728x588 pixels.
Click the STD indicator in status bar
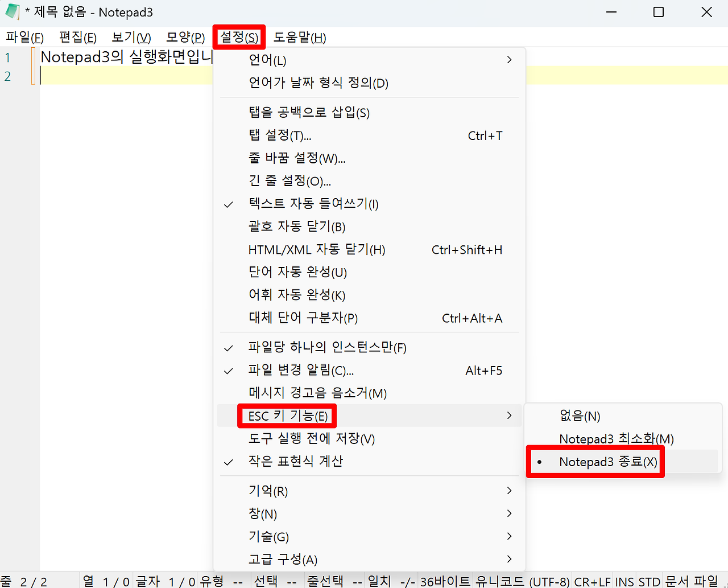tap(650, 581)
